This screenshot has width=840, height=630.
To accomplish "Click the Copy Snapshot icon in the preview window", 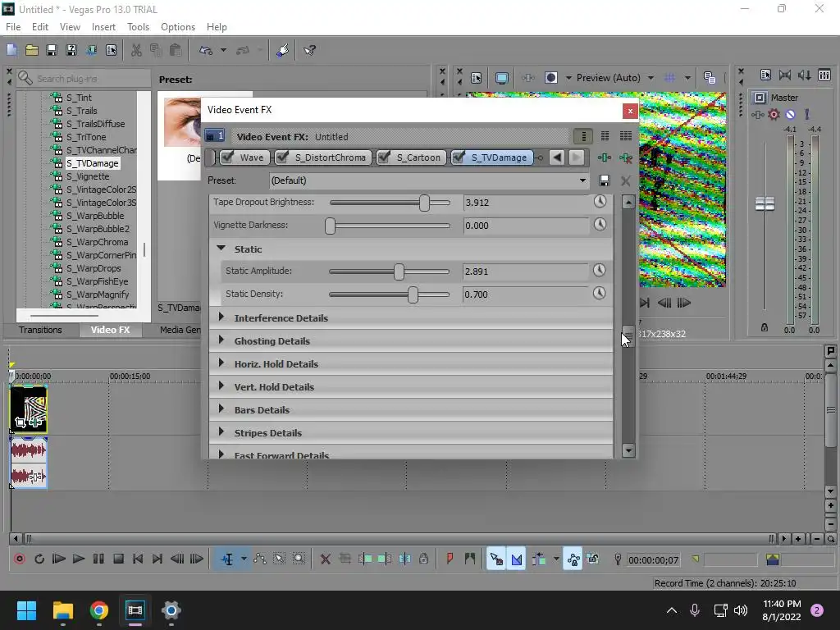I will click(x=710, y=78).
